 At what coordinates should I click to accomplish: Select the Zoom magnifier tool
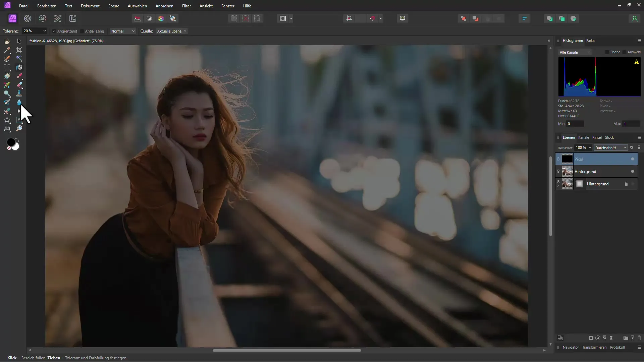click(x=19, y=128)
